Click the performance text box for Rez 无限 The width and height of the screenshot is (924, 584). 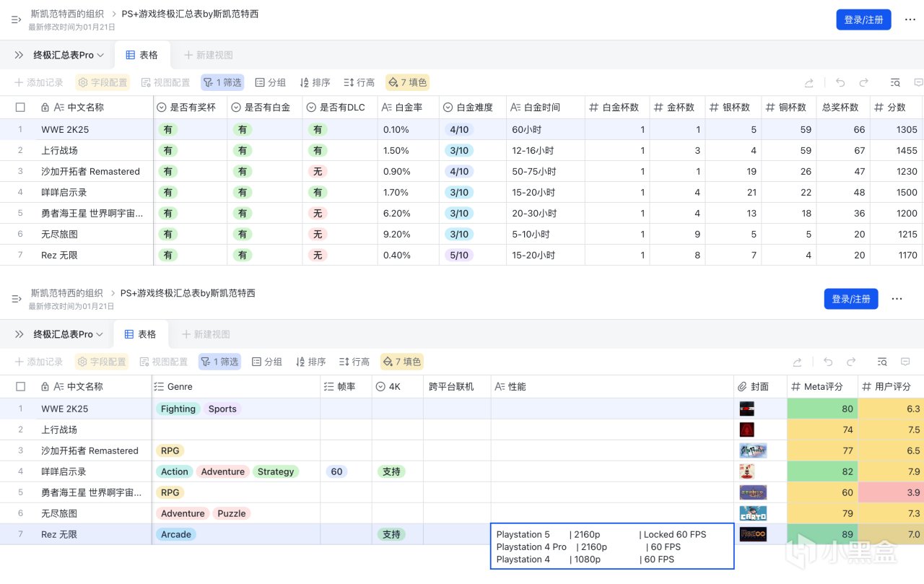tap(612, 546)
